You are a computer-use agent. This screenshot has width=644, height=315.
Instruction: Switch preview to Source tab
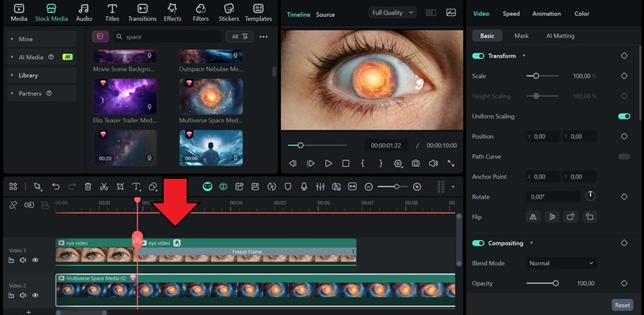[x=325, y=15]
